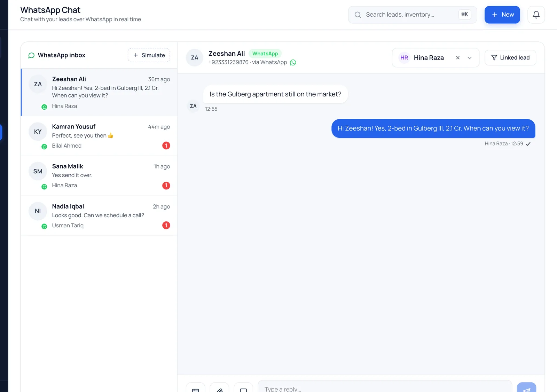The image size is (557, 392).
Task: Open the Linked lead button
Action: click(x=510, y=58)
